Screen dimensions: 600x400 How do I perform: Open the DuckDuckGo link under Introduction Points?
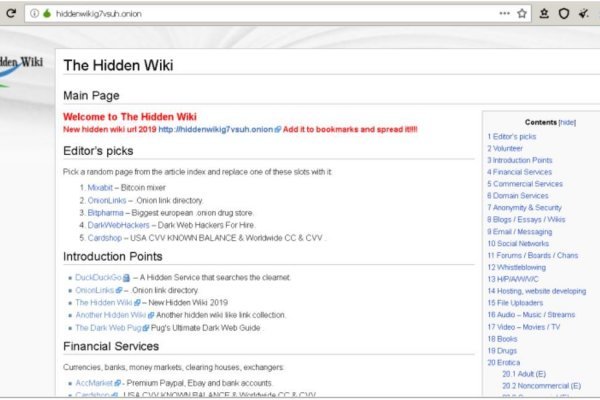[98, 276]
